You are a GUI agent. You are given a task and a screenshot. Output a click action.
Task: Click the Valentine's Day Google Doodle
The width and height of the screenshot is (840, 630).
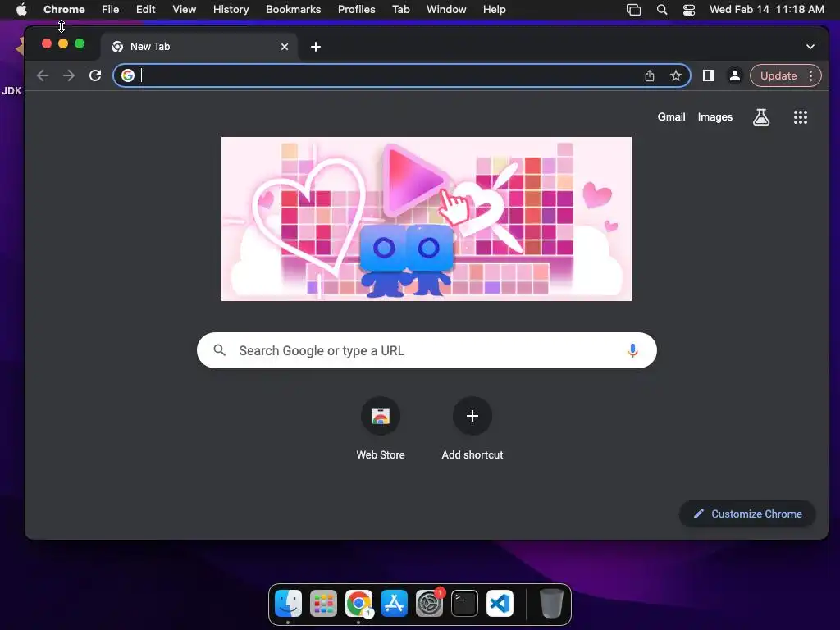point(427,218)
